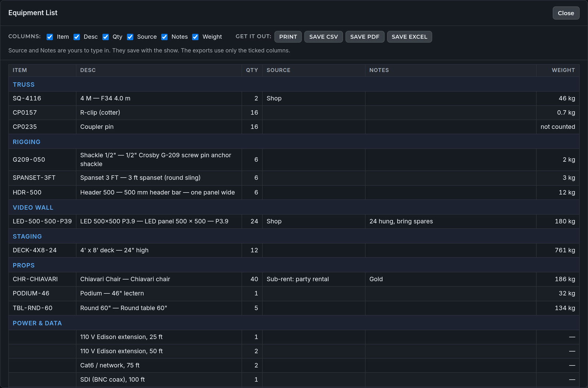Viewport: 588px width, 388px height.
Task: Click the RIGGING section heading
Action: [26, 142]
